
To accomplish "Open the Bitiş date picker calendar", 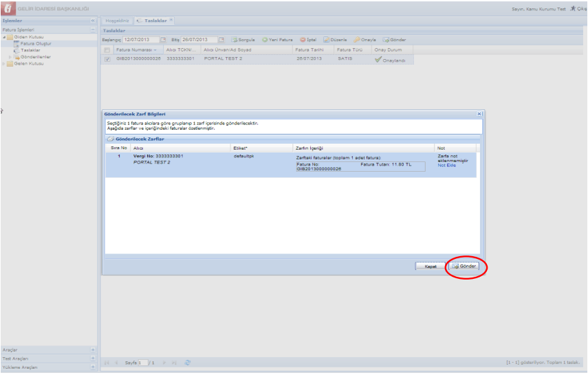I will 221,40.
